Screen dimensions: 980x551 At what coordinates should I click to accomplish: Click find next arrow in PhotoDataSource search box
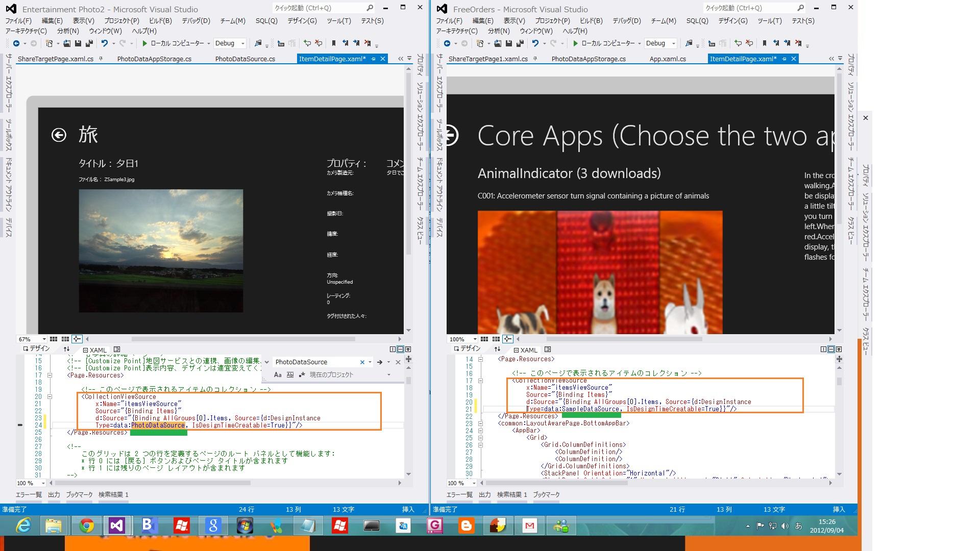coord(380,362)
